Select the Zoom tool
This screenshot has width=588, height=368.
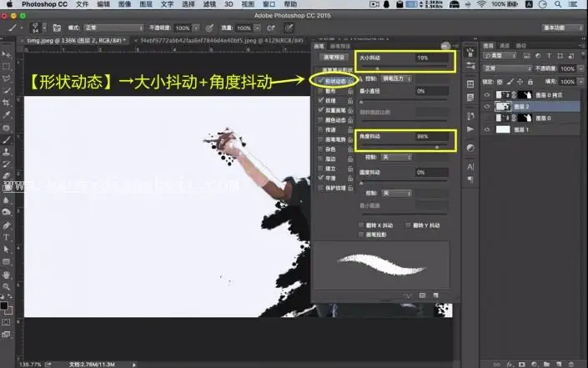(7, 287)
